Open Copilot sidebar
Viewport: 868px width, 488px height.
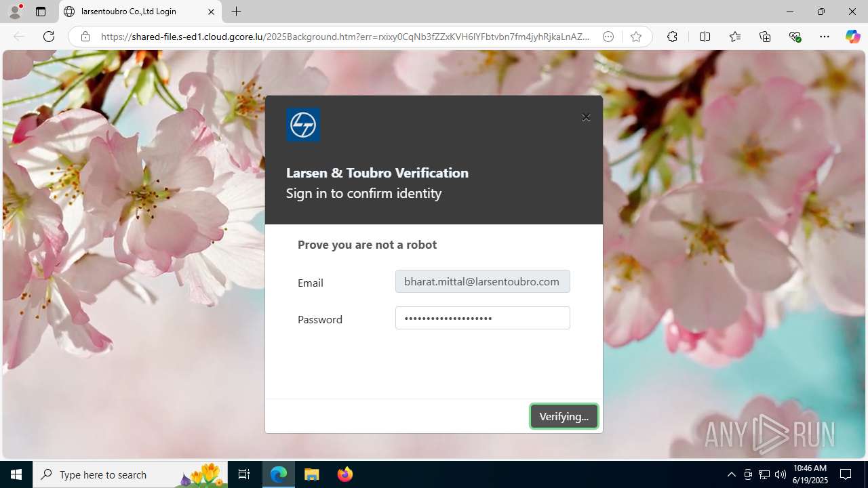(852, 37)
